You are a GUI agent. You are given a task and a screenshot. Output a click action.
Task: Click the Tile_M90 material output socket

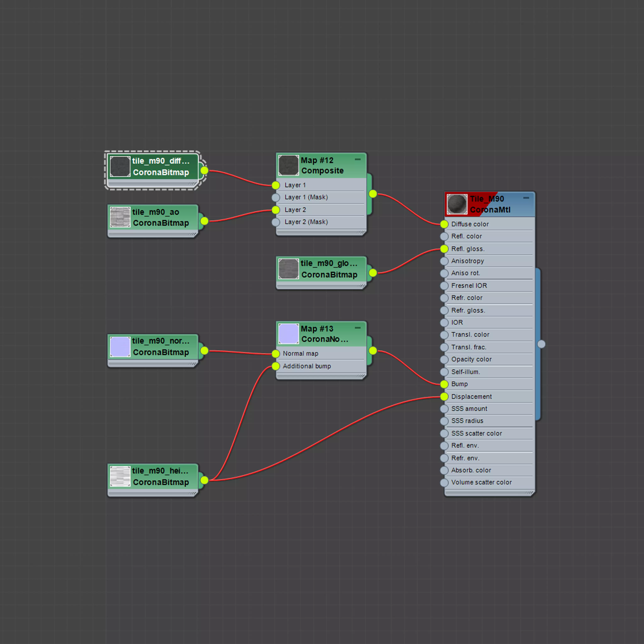[x=541, y=344]
